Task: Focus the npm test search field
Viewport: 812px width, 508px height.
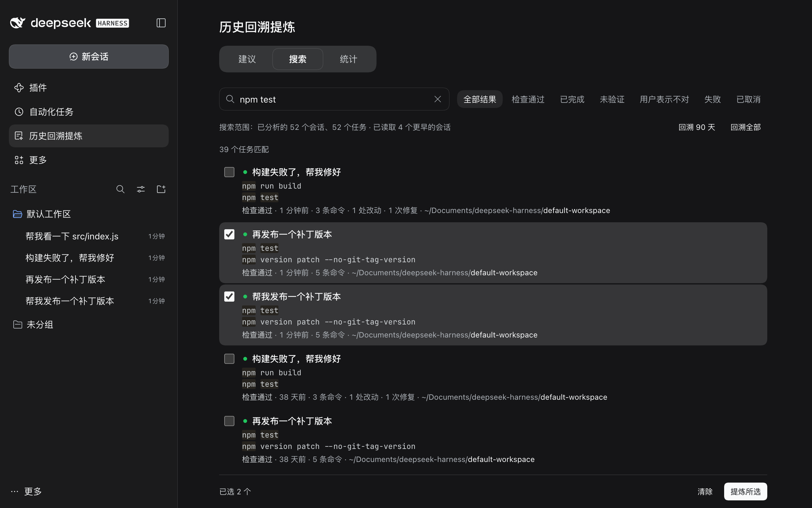Action: [x=334, y=99]
